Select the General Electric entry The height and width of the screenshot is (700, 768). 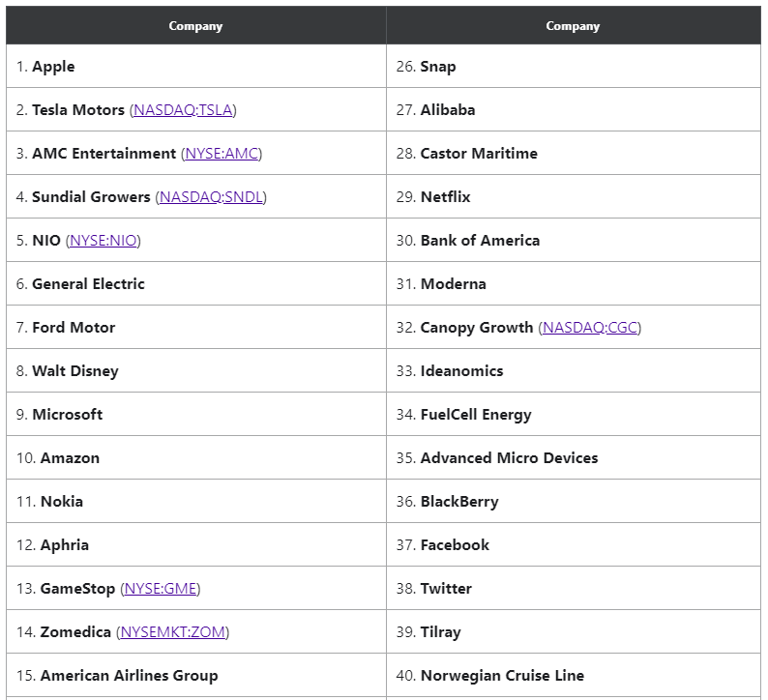(89, 284)
